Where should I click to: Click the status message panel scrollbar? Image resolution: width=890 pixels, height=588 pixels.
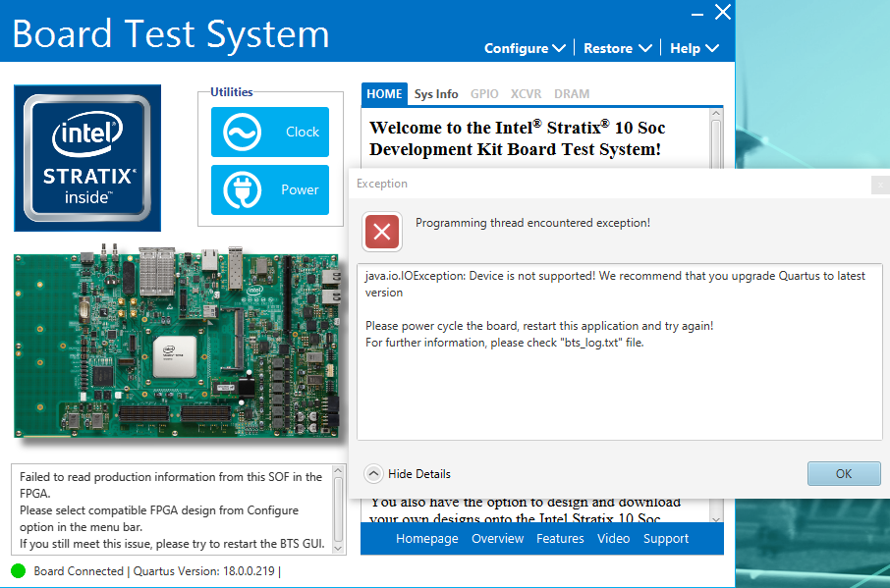coord(338,509)
